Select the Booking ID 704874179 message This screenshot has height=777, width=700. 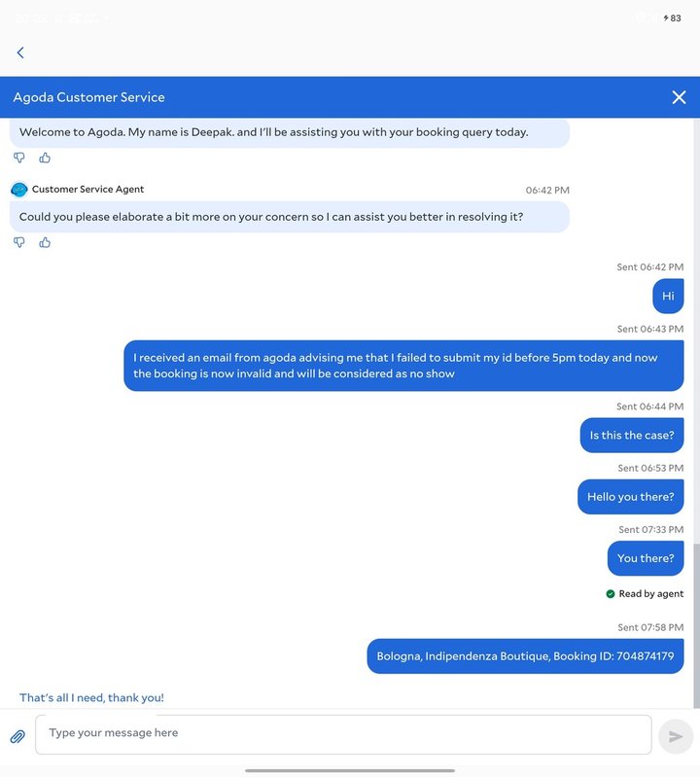(525, 656)
